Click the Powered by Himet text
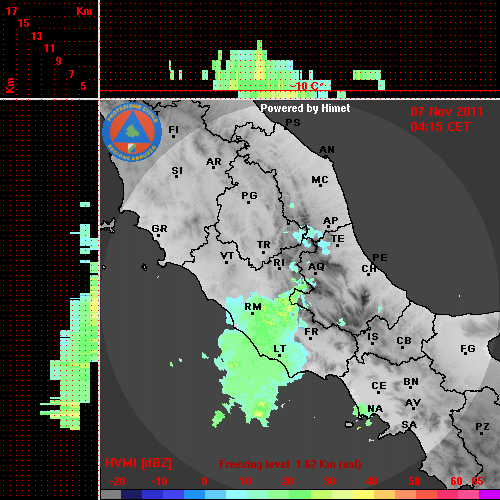Screen dimensions: 500x500 tap(305, 108)
